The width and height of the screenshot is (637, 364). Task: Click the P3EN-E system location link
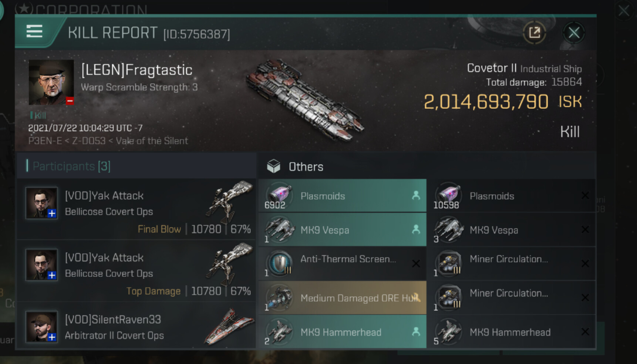click(45, 141)
